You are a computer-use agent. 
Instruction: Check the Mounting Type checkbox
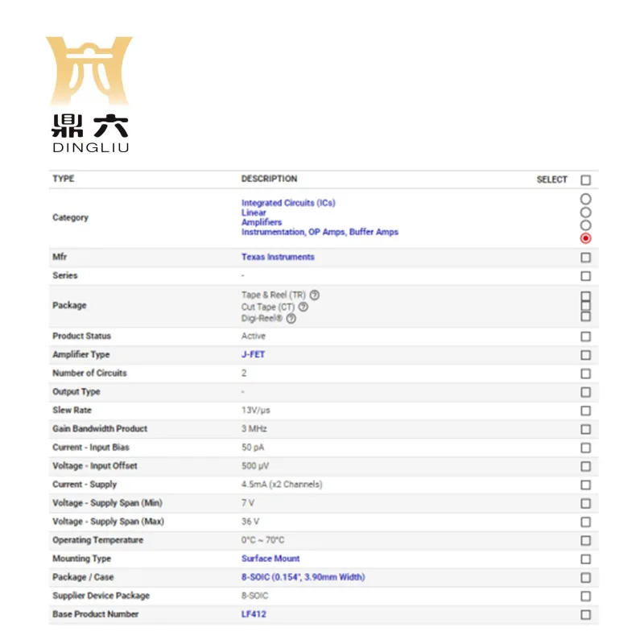click(586, 559)
